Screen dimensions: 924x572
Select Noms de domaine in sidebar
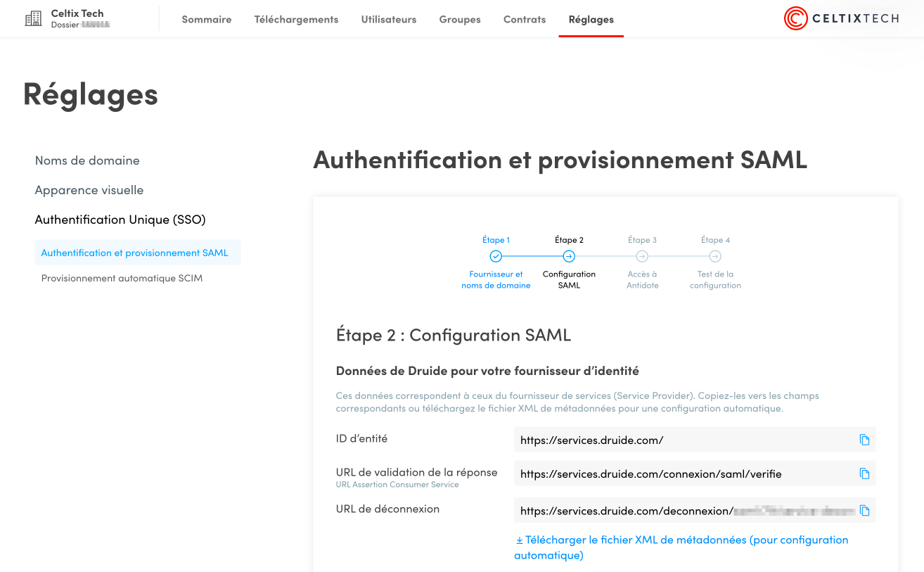click(87, 160)
